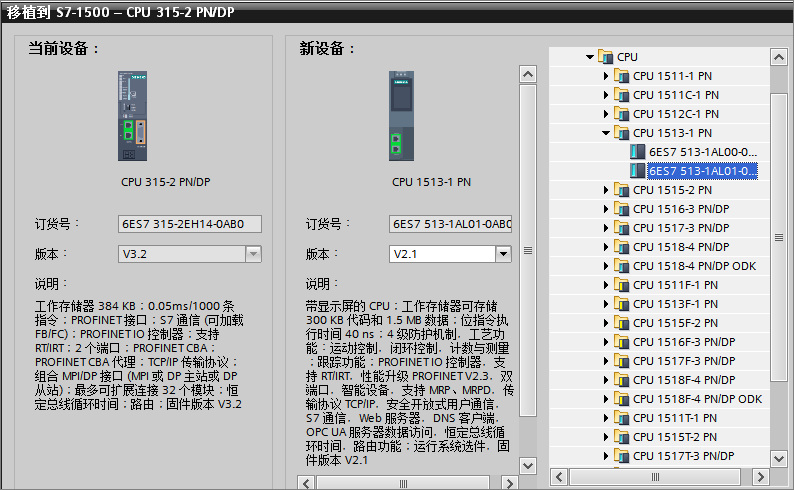Screen dimensions: 794x490
Task: Click the description horizontal scrollbar thumb
Action: (403, 483)
